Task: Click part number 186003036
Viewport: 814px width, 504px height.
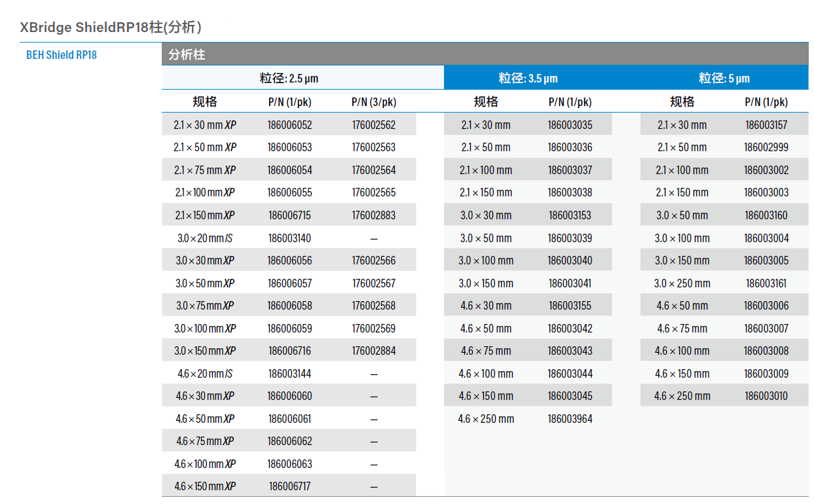Action: [x=570, y=147]
